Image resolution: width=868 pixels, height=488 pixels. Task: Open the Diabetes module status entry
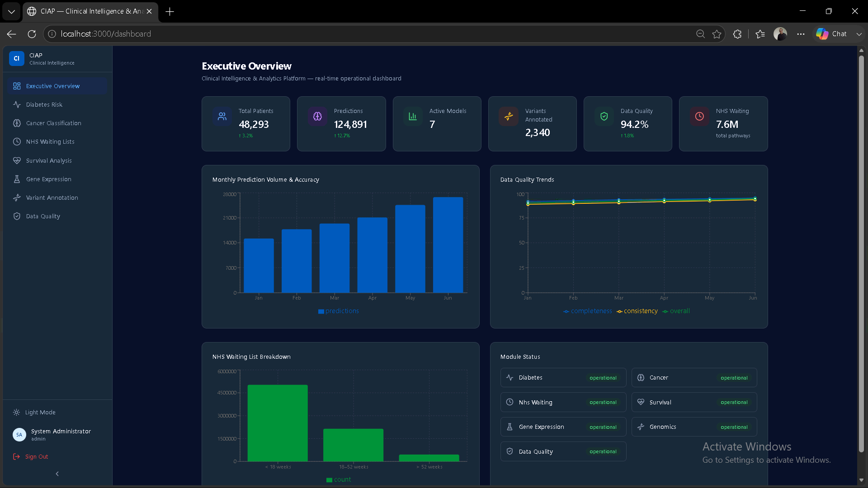[563, 378]
